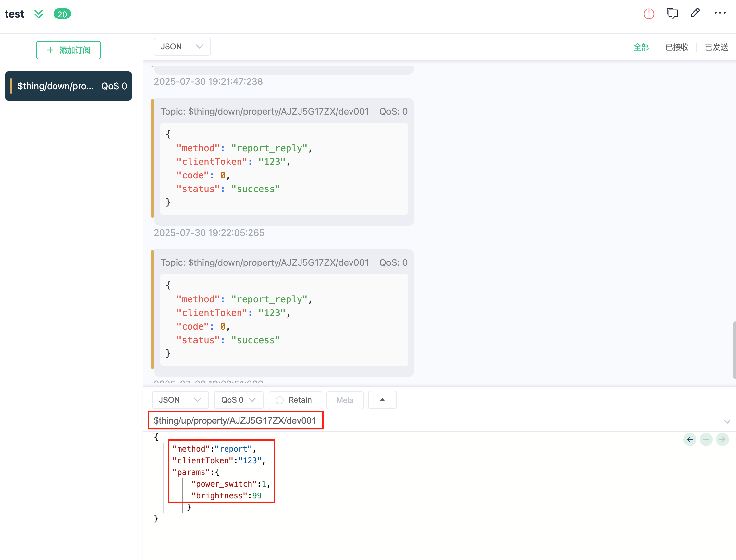This screenshot has height=560, width=736.
Task: Click the middle minus payload history icon
Action: tap(706, 439)
